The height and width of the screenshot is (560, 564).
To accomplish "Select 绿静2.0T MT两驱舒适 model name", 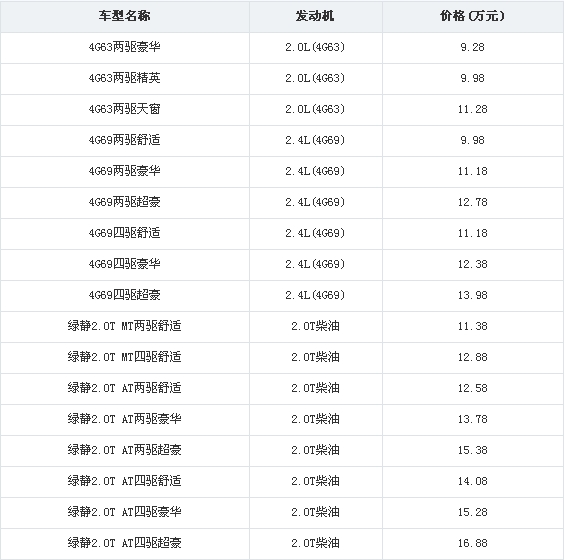I will 124,326.
